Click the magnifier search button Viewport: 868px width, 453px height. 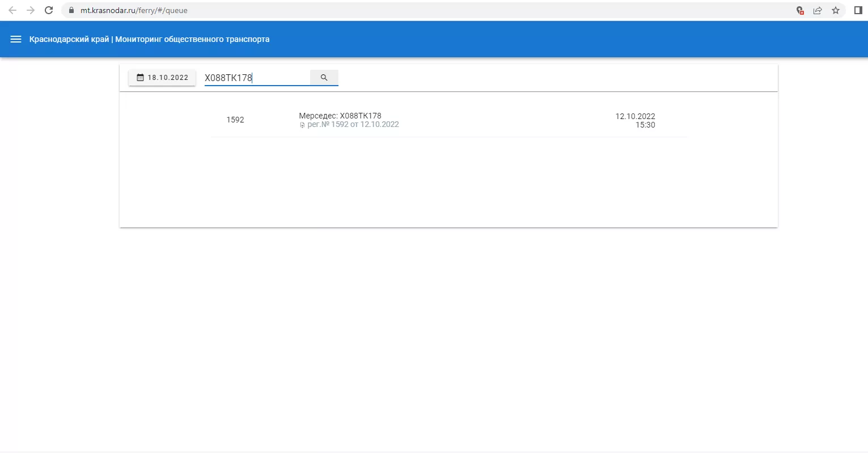pos(324,78)
